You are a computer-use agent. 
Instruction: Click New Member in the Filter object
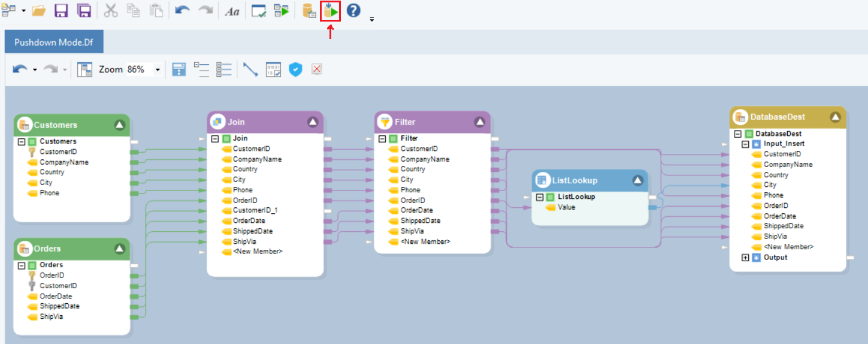tap(425, 242)
